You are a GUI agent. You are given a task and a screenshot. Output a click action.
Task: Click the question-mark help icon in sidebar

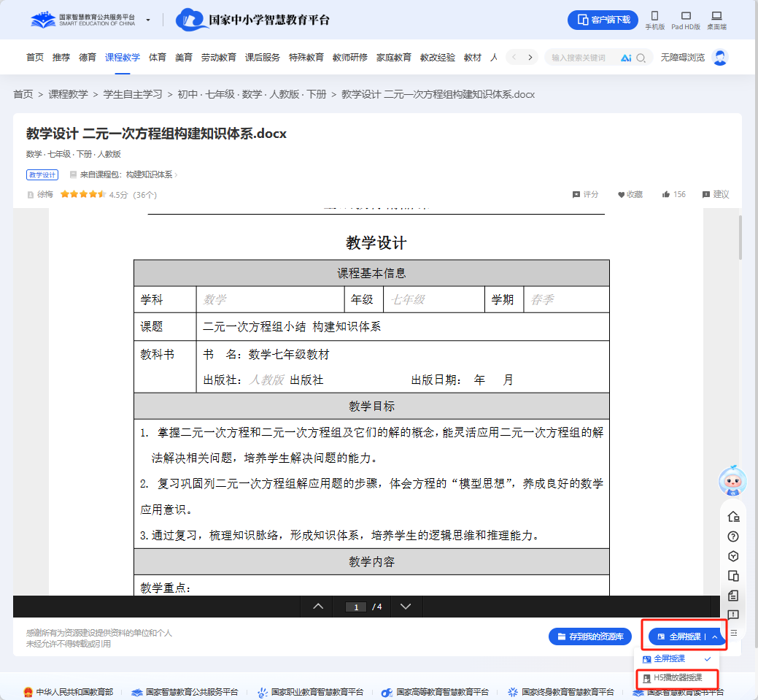[x=732, y=536]
